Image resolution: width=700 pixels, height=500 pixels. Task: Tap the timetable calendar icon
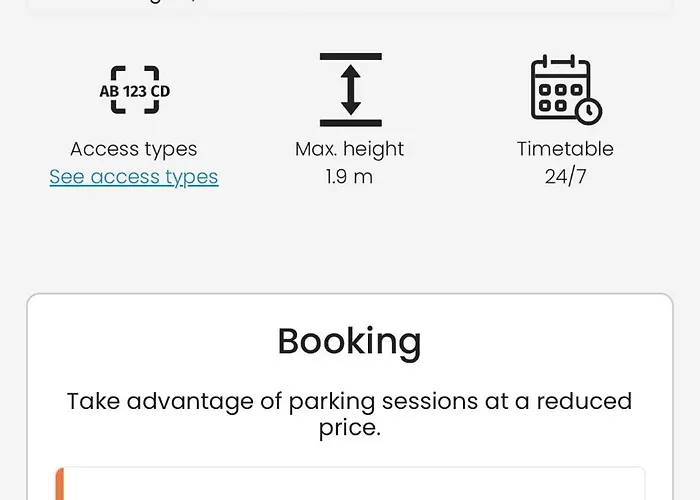pos(564,89)
